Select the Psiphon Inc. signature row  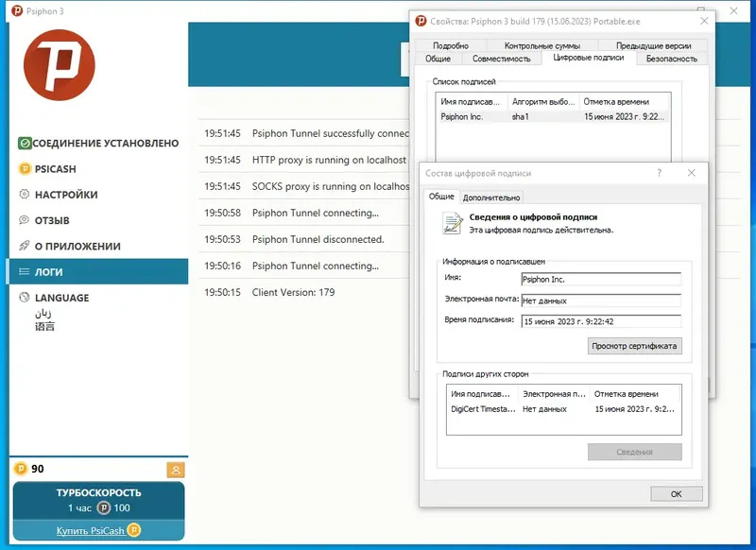click(x=553, y=116)
